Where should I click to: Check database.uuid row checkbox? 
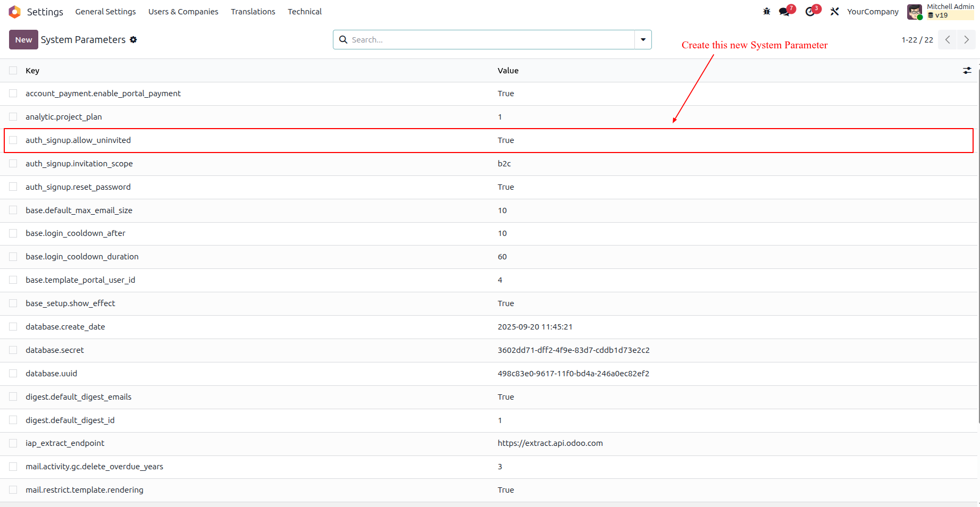13,374
